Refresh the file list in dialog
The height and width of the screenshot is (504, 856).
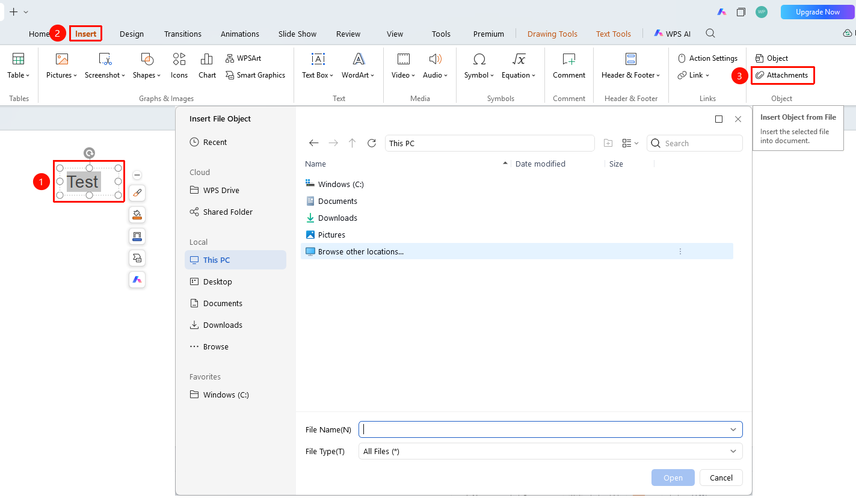tap(372, 143)
